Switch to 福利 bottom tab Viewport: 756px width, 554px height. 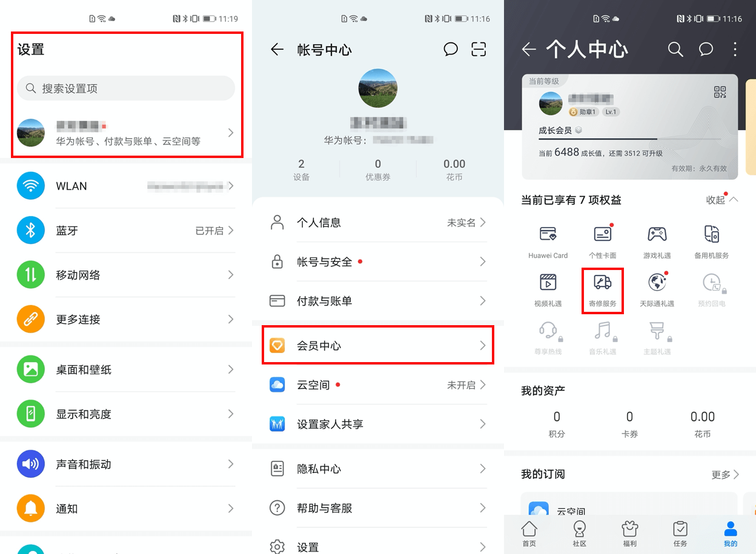pos(630,533)
